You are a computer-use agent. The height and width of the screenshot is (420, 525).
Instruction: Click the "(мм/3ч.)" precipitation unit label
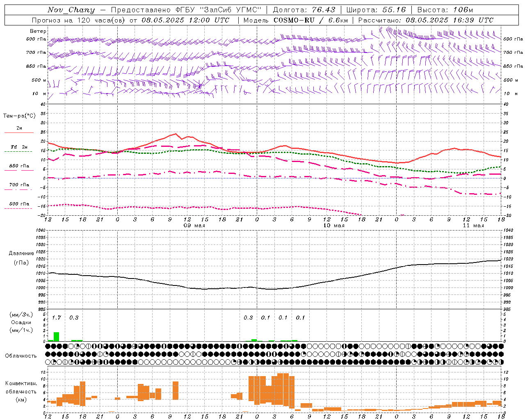(x=21, y=315)
